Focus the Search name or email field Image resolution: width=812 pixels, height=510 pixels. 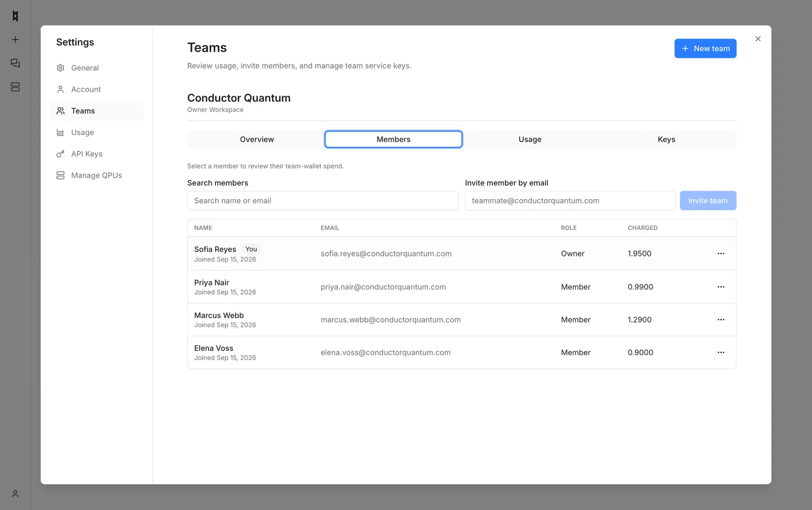(323, 201)
